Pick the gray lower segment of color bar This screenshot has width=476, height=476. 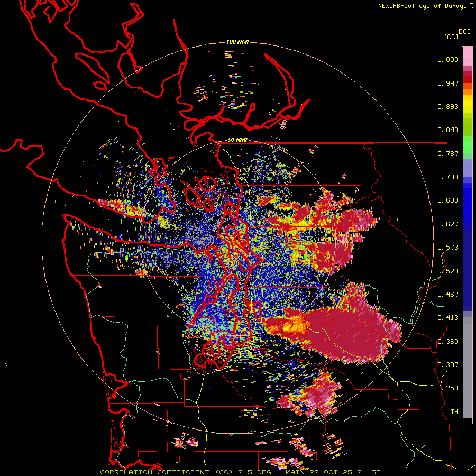pos(467,368)
